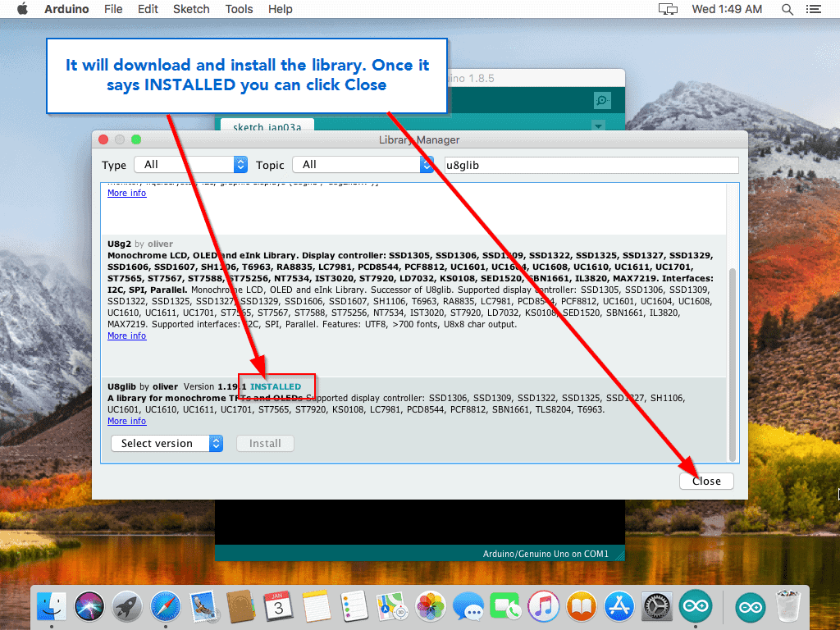The width and height of the screenshot is (840, 630).
Task: Open Spotlight search magnifier
Action: click(787, 9)
